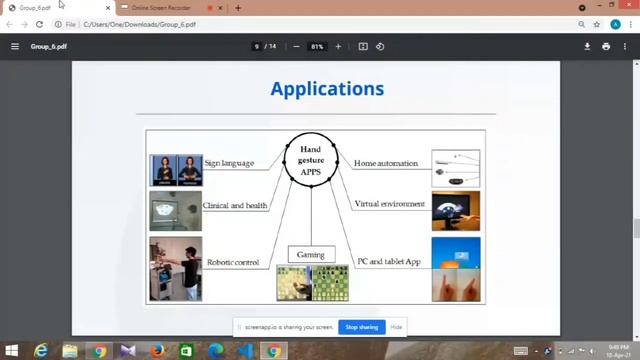Open the Chrome profile avatar

[616, 24]
